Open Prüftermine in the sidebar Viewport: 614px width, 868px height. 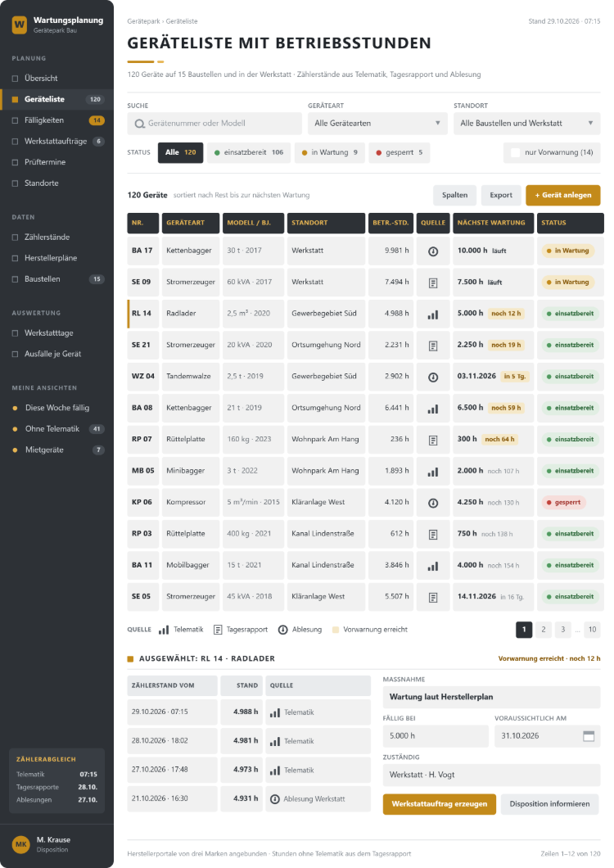point(56,162)
